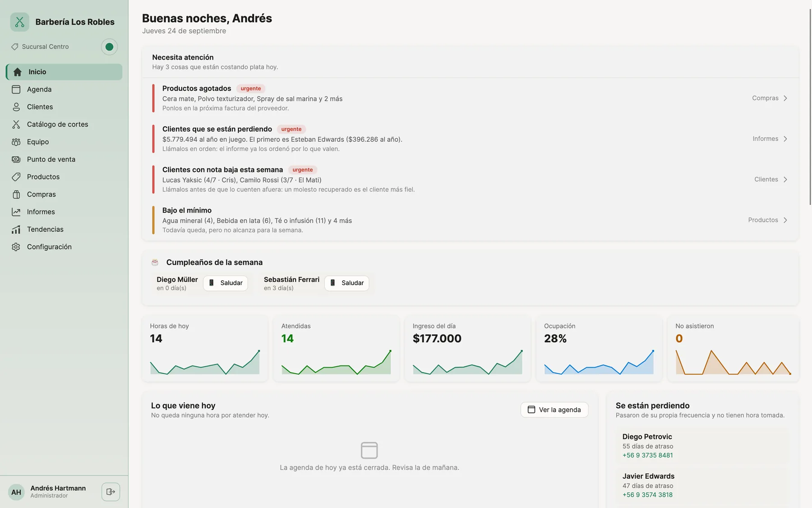The width and height of the screenshot is (812, 508).
Task: Click the Equipo team icon
Action: [x=16, y=142]
